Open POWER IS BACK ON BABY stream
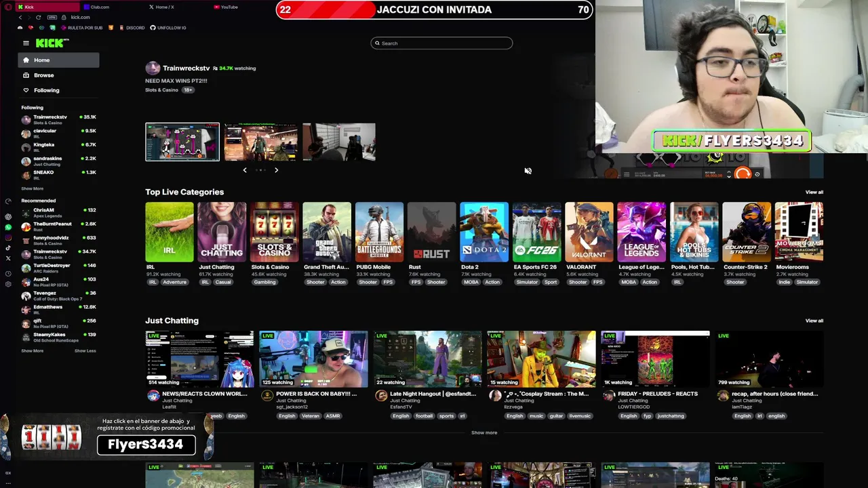This screenshot has height=488, width=868. pos(313,359)
